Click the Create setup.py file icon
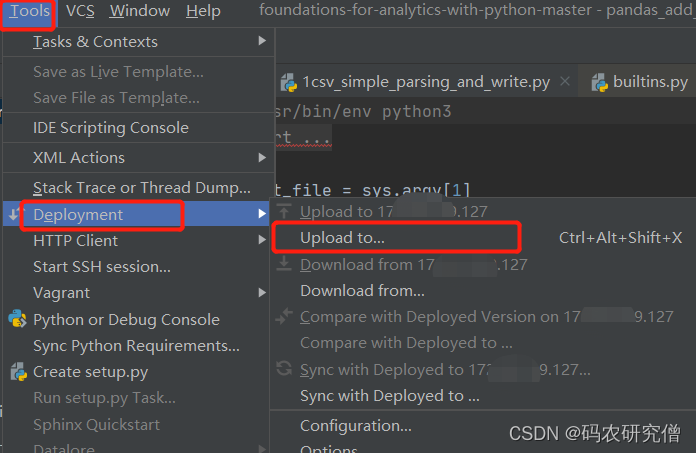This screenshot has width=696, height=453. coord(19,372)
